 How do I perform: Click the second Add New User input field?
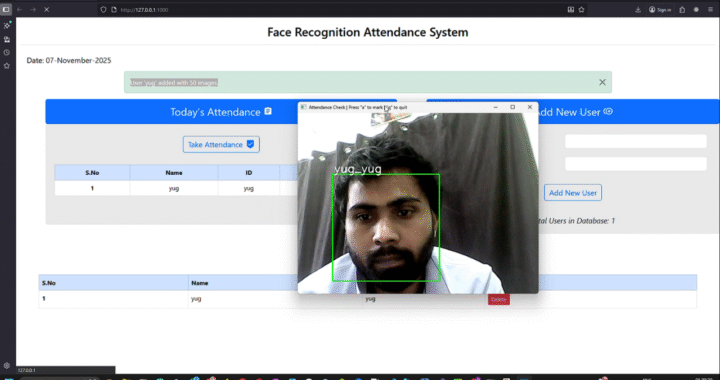tap(636, 164)
